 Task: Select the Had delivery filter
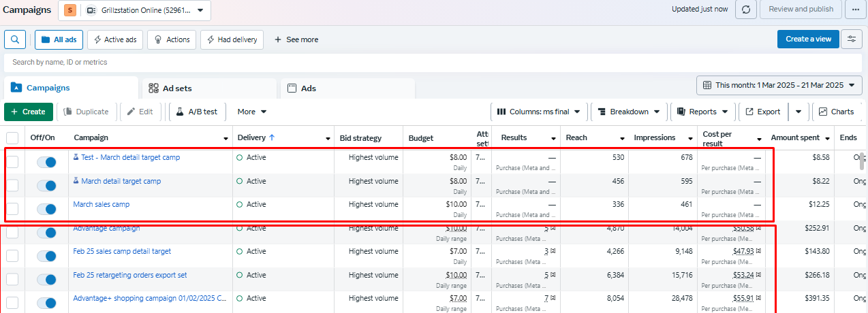point(232,39)
